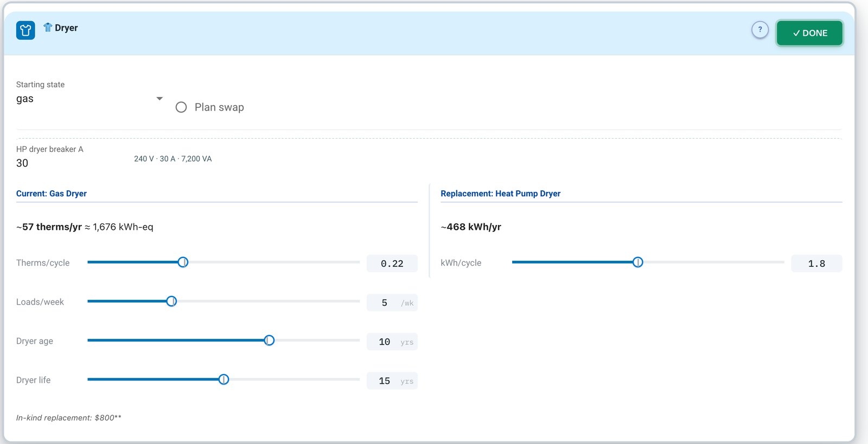
Task: Click the '~468 kWh/yr' usage text
Action: click(x=471, y=227)
